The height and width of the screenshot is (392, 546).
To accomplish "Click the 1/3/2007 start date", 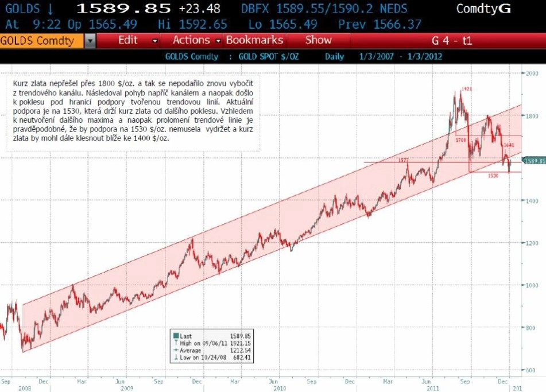I will click(x=376, y=56).
